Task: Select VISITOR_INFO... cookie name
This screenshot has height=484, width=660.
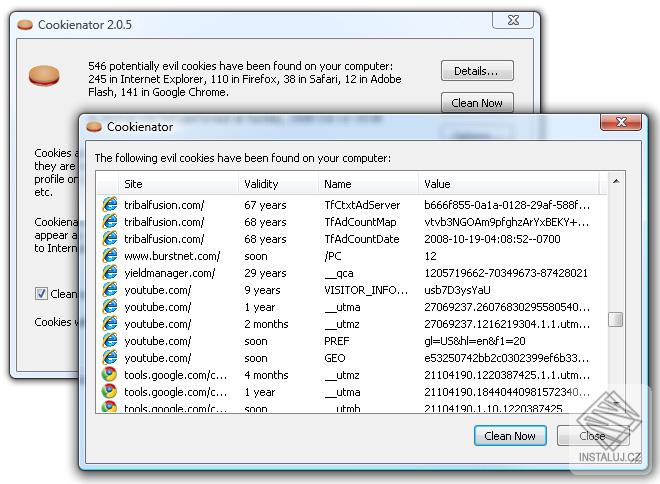Action: coord(366,290)
